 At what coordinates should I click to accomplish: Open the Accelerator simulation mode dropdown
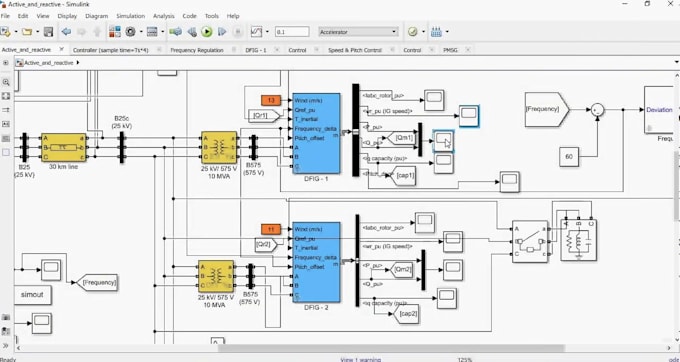pyautogui.click(x=358, y=32)
